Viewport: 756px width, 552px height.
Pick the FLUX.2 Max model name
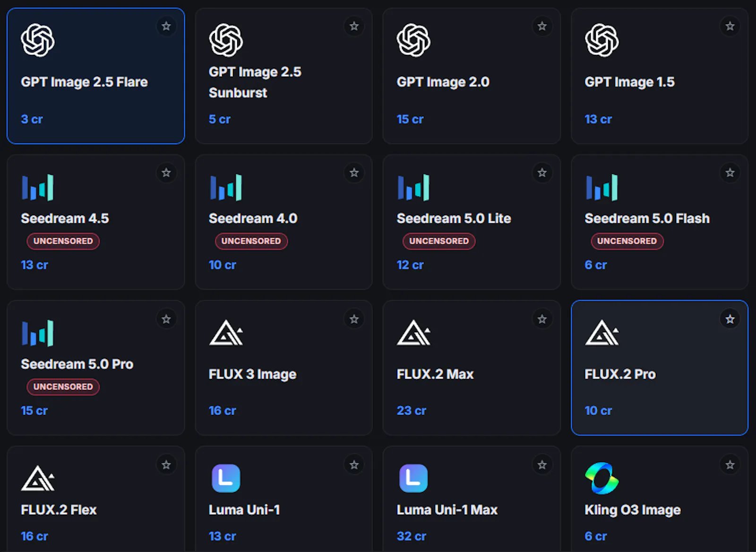435,374
